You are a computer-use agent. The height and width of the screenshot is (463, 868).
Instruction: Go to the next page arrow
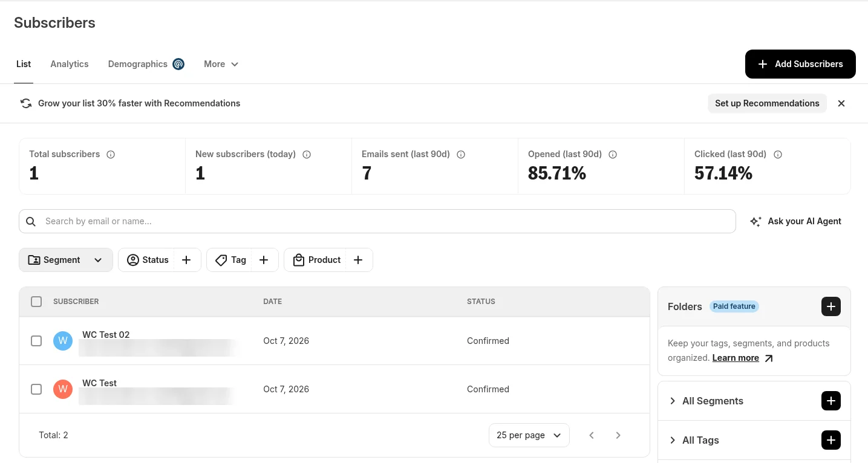click(618, 435)
